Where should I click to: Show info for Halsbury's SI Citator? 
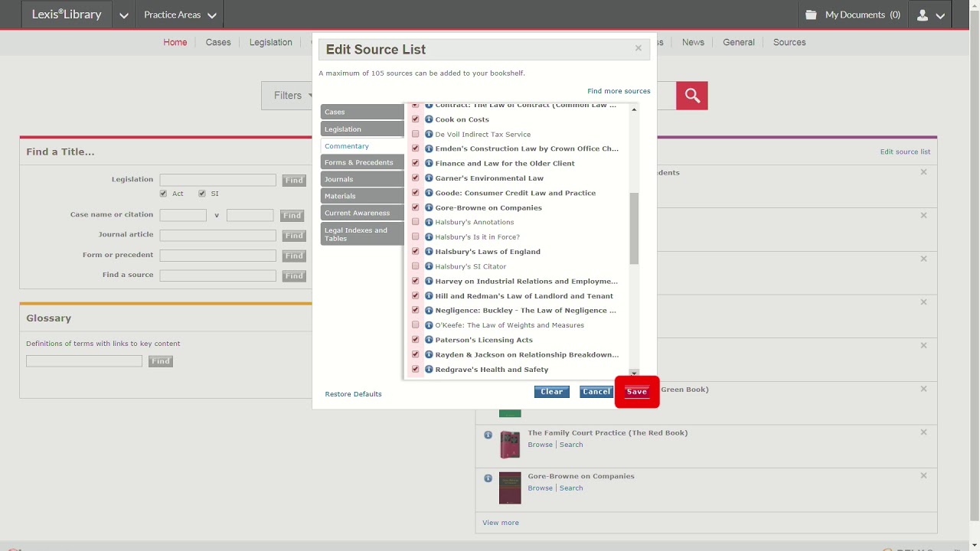[429, 266]
